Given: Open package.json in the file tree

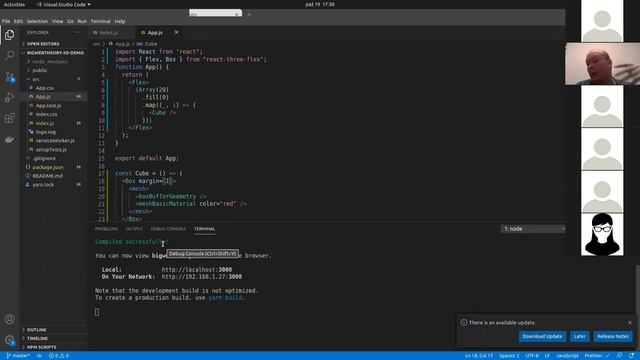Looking at the screenshot, I should click(x=48, y=167).
